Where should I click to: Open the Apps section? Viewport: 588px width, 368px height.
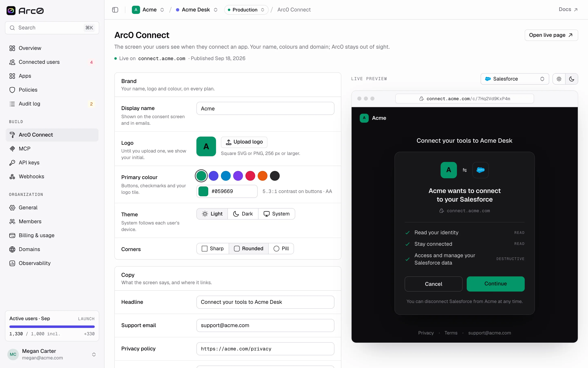pyautogui.click(x=52, y=76)
